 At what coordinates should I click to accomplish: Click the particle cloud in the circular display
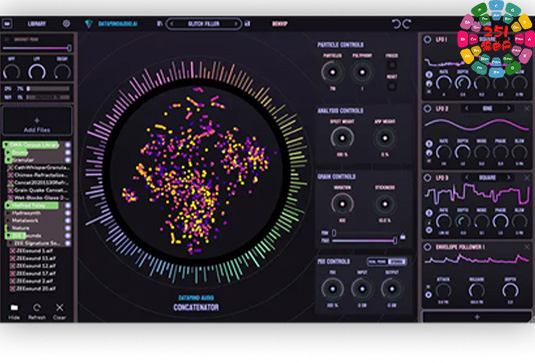(x=196, y=171)
